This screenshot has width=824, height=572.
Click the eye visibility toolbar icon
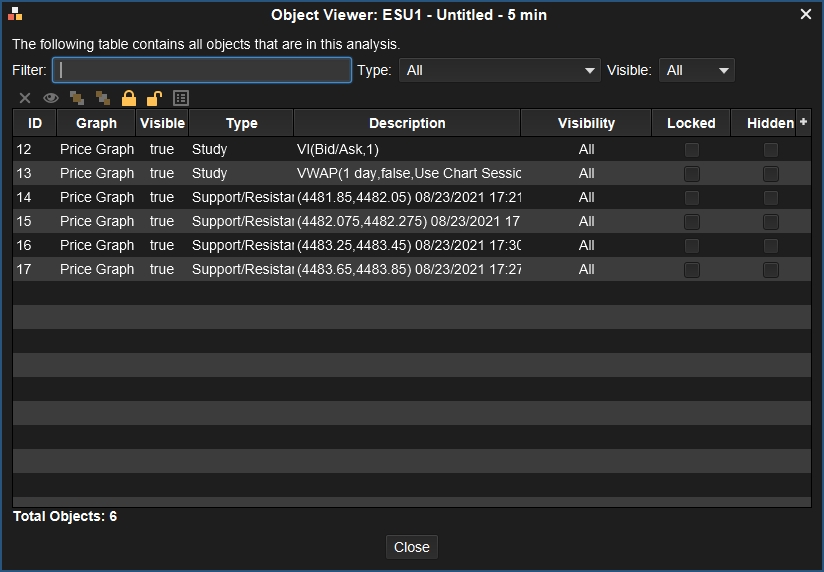(51, 98)
